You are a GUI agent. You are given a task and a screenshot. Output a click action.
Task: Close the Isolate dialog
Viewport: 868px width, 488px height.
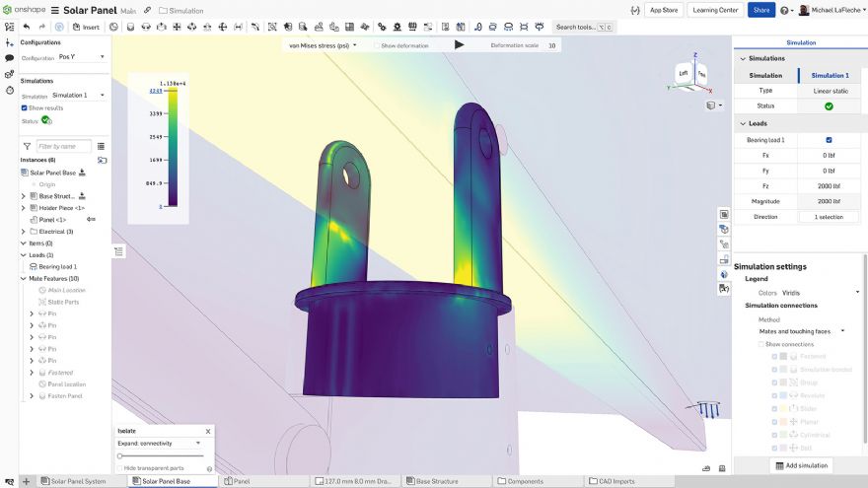pyautogui.click(x=208, y=431)
